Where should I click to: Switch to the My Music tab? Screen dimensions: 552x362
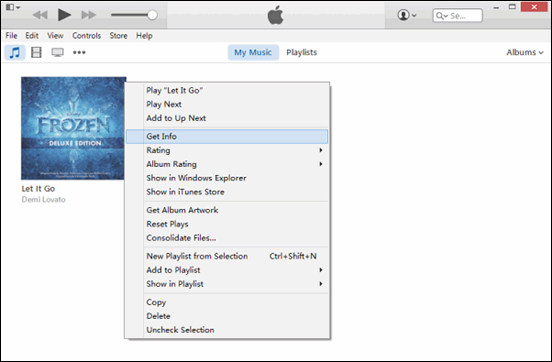pos(253,52)
